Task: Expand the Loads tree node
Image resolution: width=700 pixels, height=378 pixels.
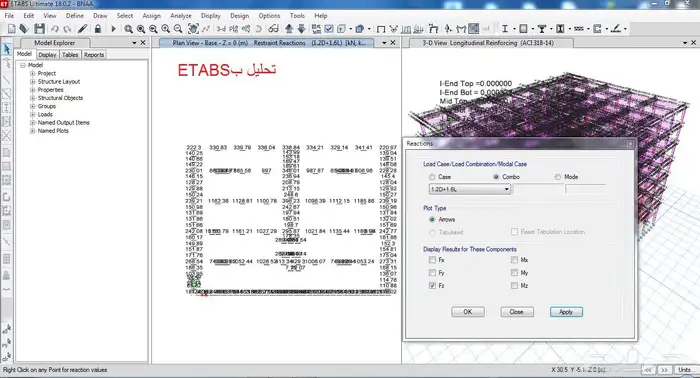Action: [x=32, y=114]
